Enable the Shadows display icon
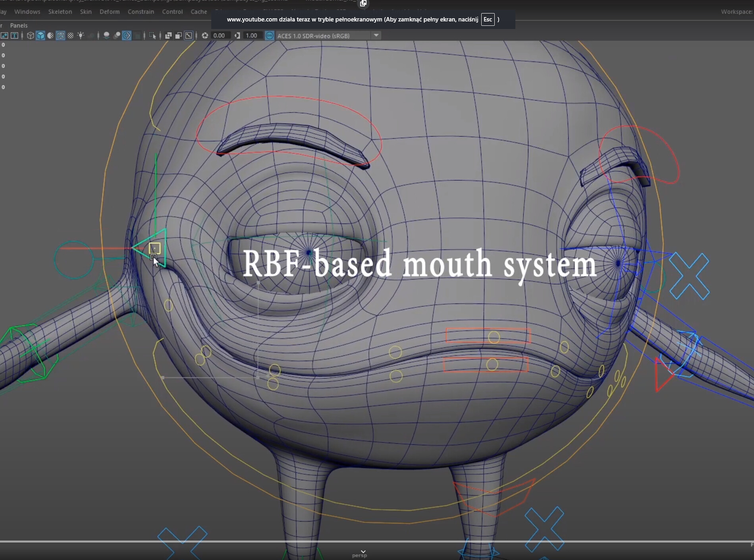754x560 pixels. coord(106,35)
